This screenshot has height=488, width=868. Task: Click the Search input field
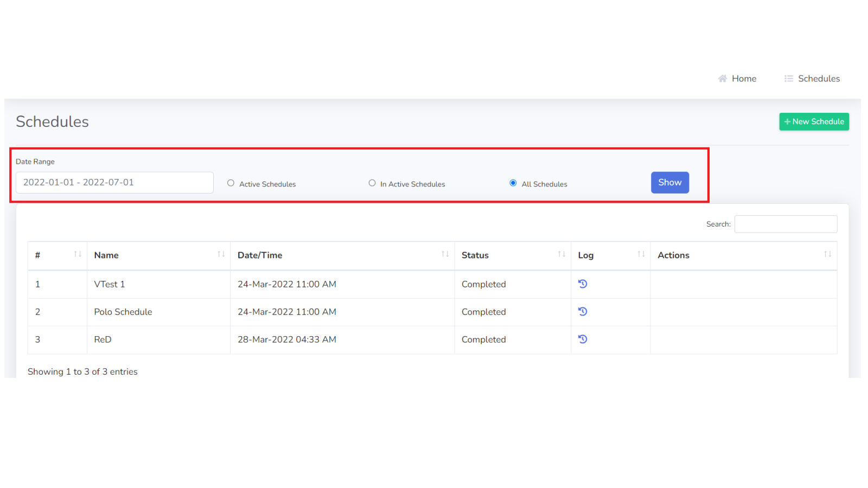(x=786, y=223)
